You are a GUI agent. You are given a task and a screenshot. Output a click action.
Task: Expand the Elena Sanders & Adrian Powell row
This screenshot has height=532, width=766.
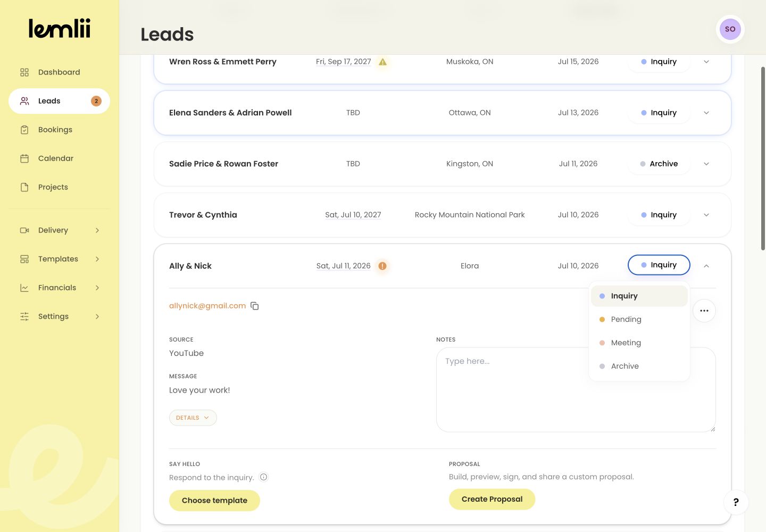pyautogui.click(x=706, y=113)
